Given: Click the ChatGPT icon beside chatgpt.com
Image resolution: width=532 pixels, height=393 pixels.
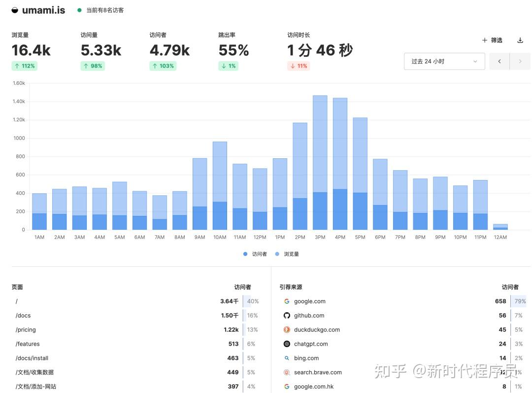Looking at the screenshot, I should (x=286, y=344).
